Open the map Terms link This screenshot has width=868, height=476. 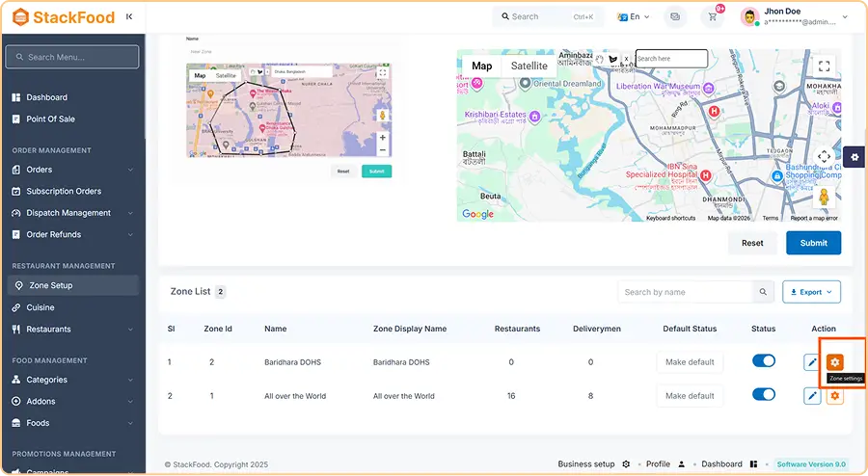tap(770, 219)
